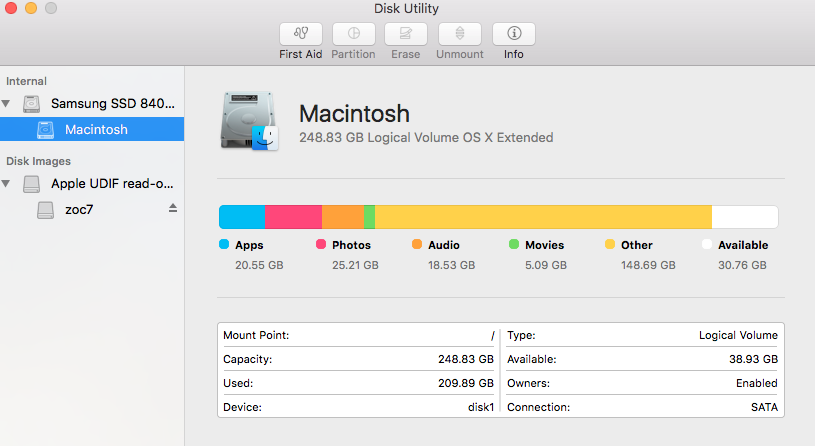Click the Apps legend label
Image resolution: width=815 pixels, height=446 pixels.
[x=249, y=245]
